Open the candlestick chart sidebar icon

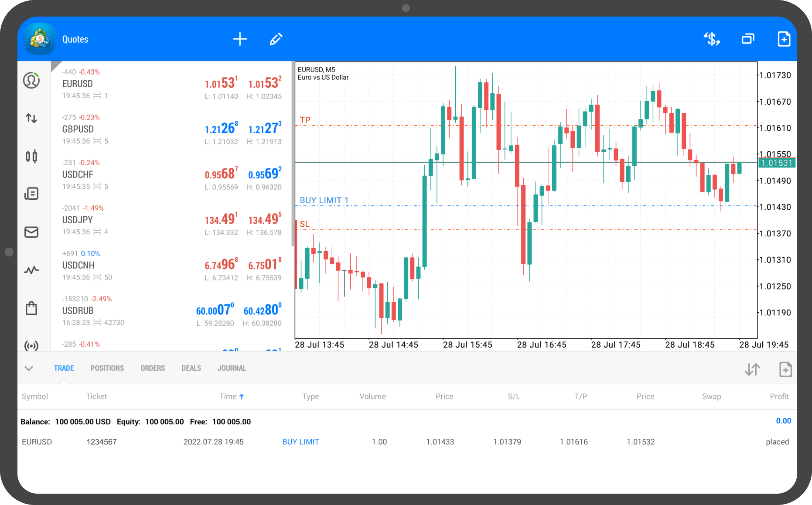(31, 156)
